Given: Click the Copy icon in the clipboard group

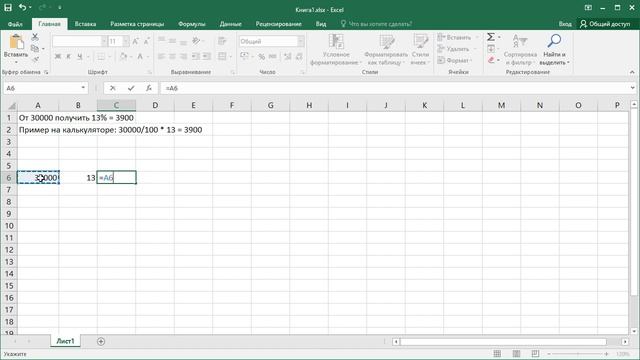Looking at the screenshot, I should [35, 49].
